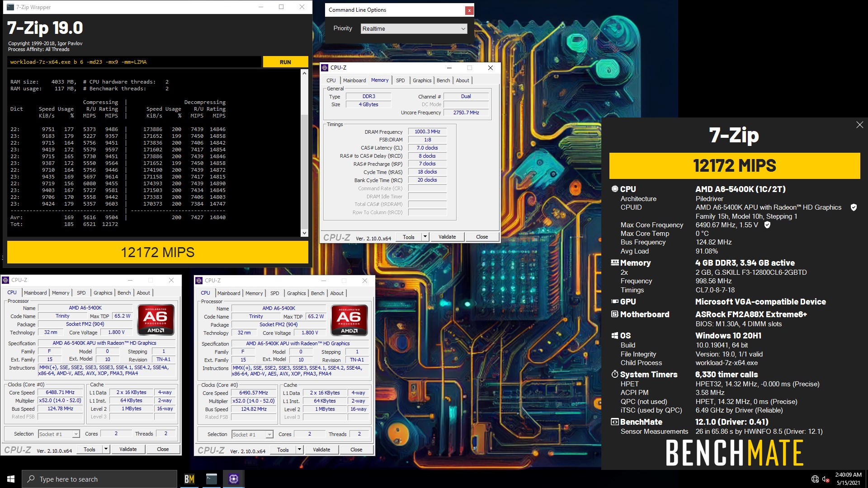Viewport: 868px width, 488px height.
Task: Open Graphics tab in top CPU-Z window
Action: [422, 80]
